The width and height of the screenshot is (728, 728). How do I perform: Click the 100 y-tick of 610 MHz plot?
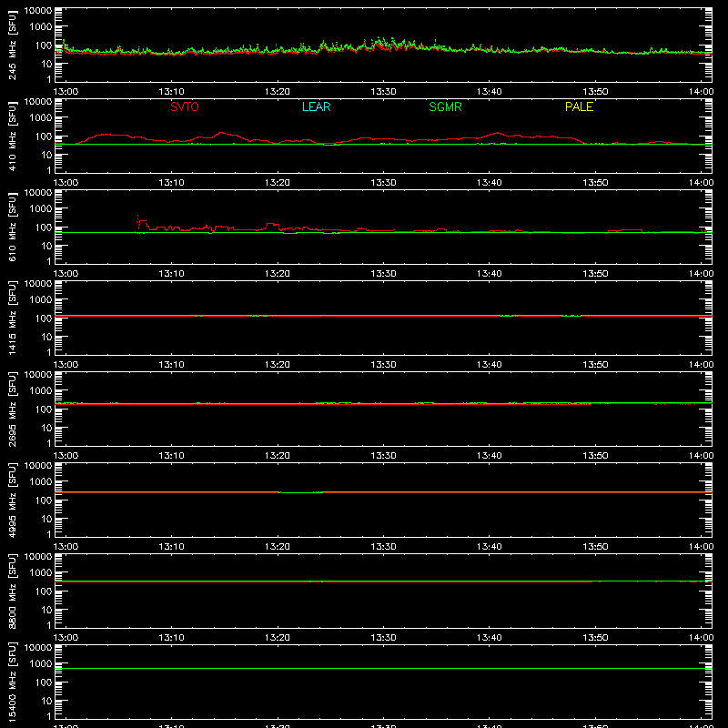[x=45, y=227]
